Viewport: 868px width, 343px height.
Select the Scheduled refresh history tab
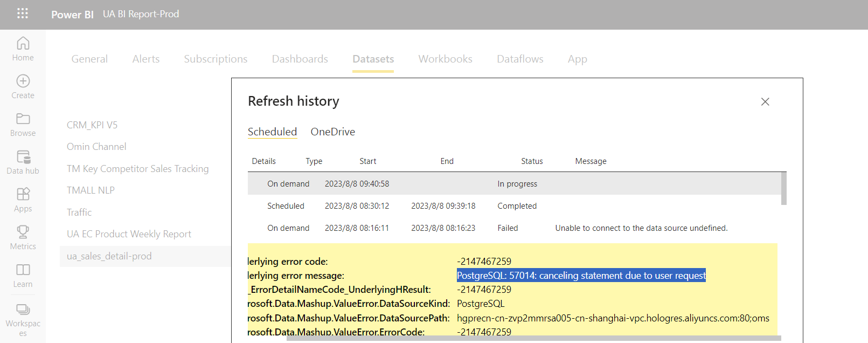click(272, 132)
